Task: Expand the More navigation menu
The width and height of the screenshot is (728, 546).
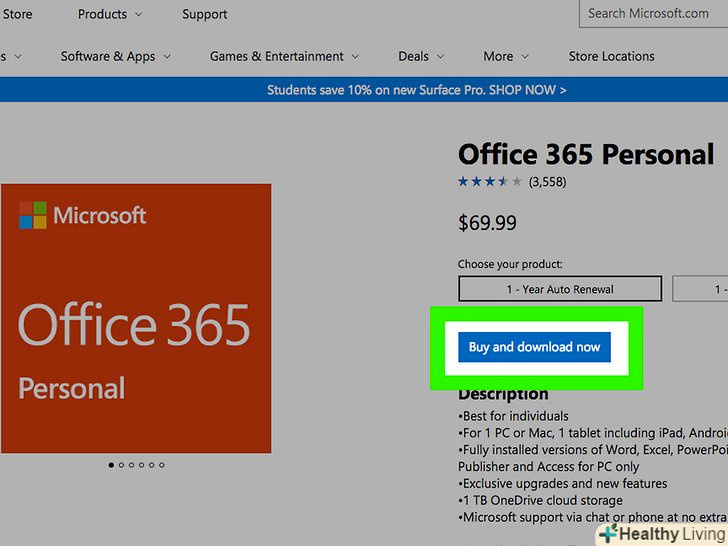Action: [x=506, y=56]
